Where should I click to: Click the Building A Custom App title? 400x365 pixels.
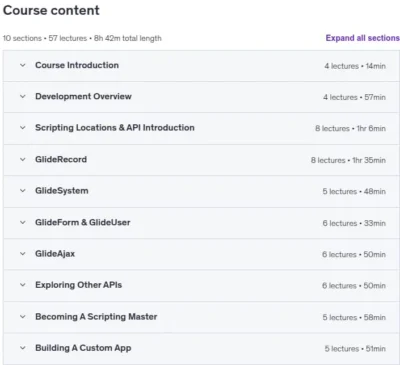point(83,348)
